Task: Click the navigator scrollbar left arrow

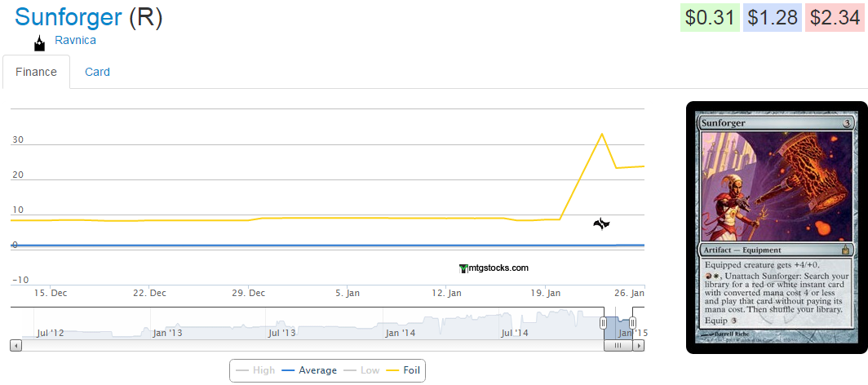Action: point(15,346)
